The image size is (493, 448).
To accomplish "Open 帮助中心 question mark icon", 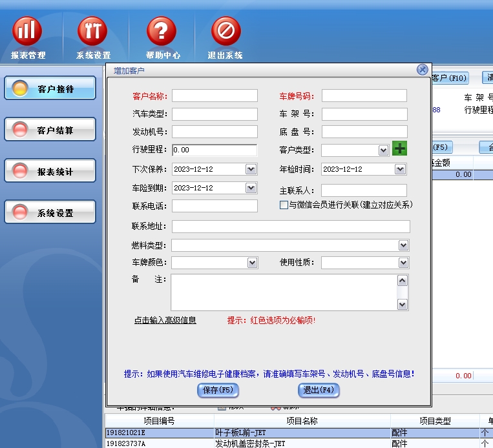I will click(161, 32).
